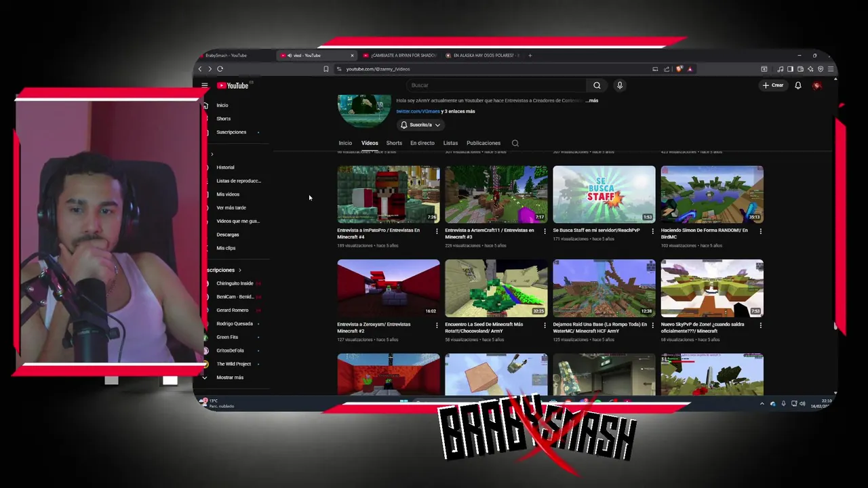Open the En directo channel tab
The image size is (868, 488).
pos(422,143)
